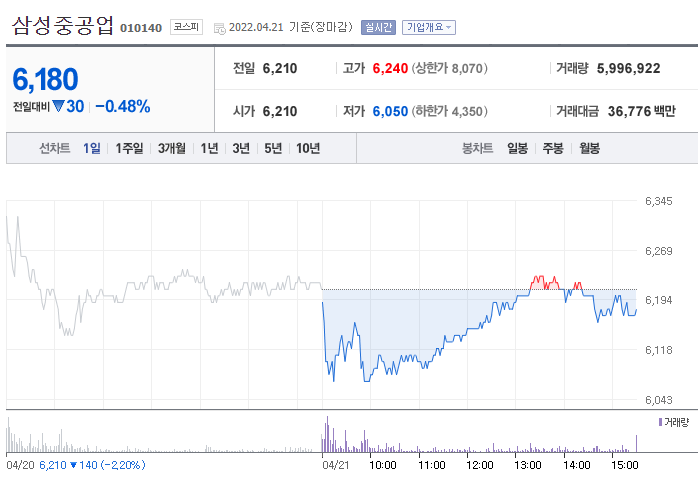The height and width of the screenshot is (483, 698).
Task: Click the 삼성중공업 stock name heading
Action: (x=63, y=25)
